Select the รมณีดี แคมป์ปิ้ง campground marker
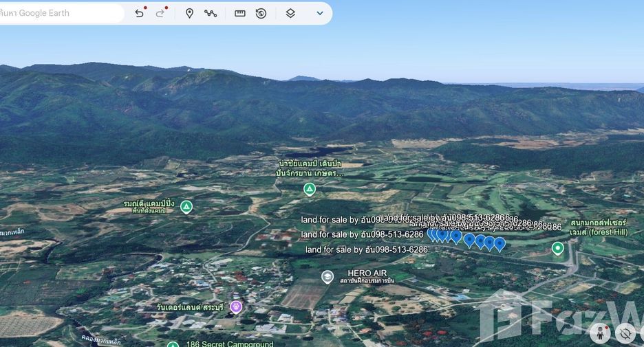644x347 pixels. coord(186,207)
